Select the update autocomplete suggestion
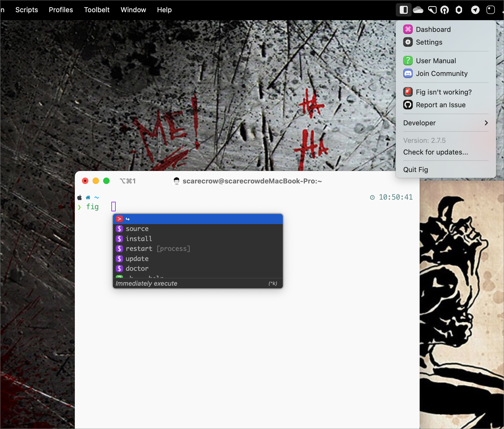This screenshot has height=429, width=504. (198, 259)
